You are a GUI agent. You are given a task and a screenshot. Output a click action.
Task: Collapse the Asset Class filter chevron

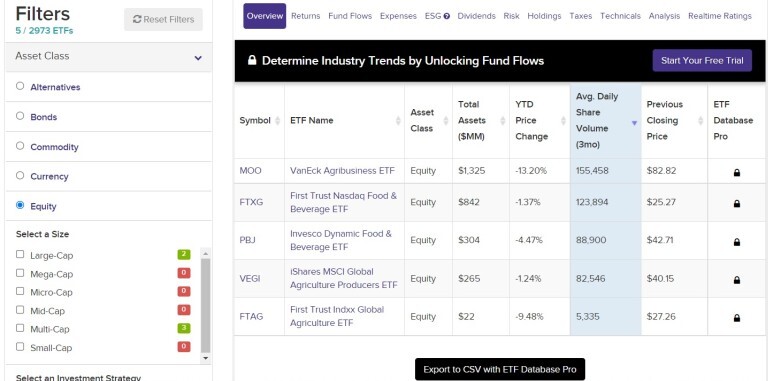pyautogui.click(x=198, y=58)
